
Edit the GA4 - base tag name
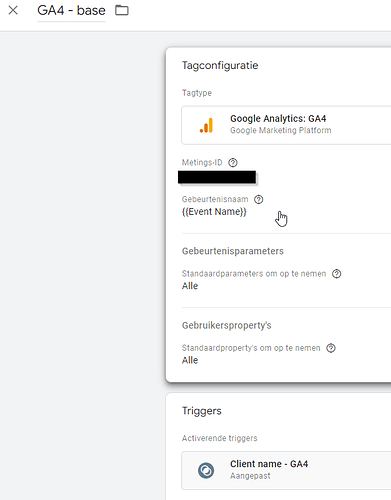71,11
